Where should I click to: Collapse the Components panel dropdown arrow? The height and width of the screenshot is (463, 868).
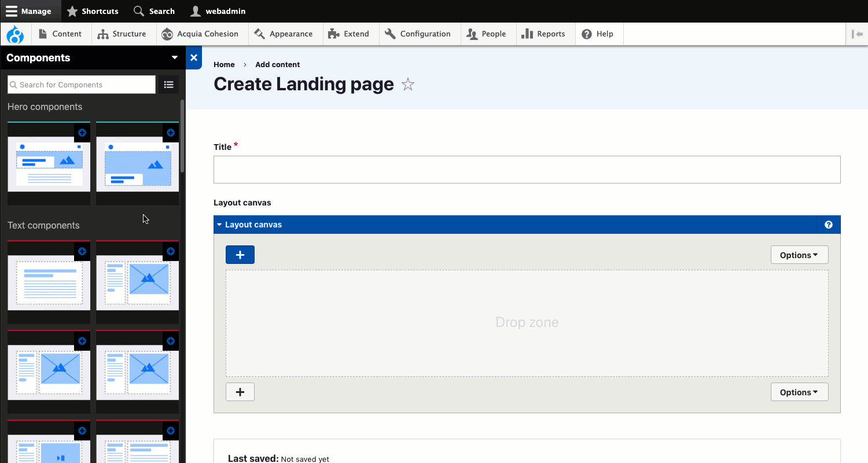pos(175,58)
